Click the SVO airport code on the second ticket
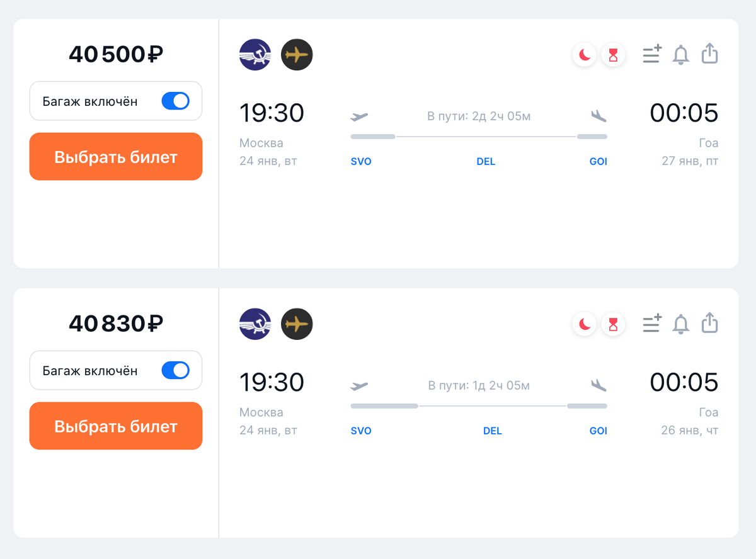Screen dimensions: 756x559 [x=361, y=431]
